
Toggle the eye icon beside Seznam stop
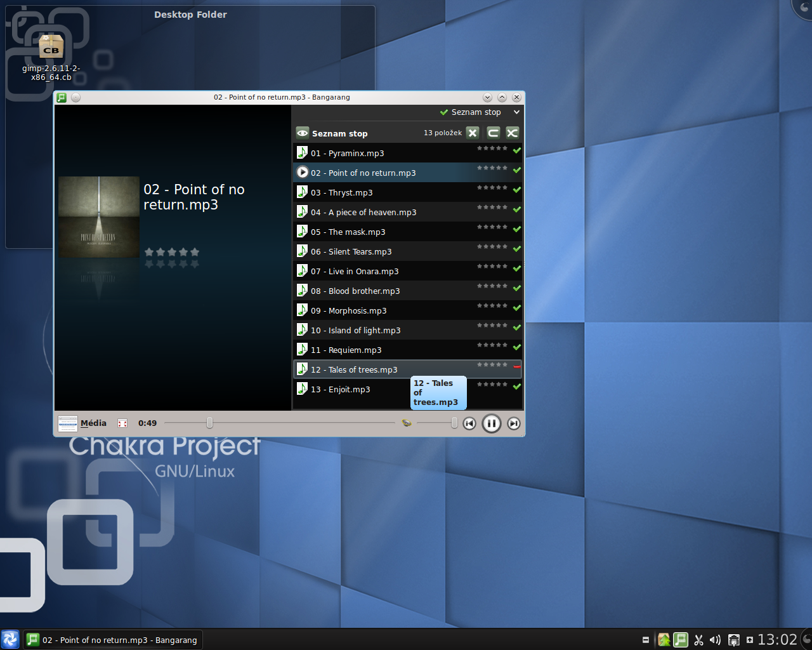pyautogui.click(x=303, y=133)
